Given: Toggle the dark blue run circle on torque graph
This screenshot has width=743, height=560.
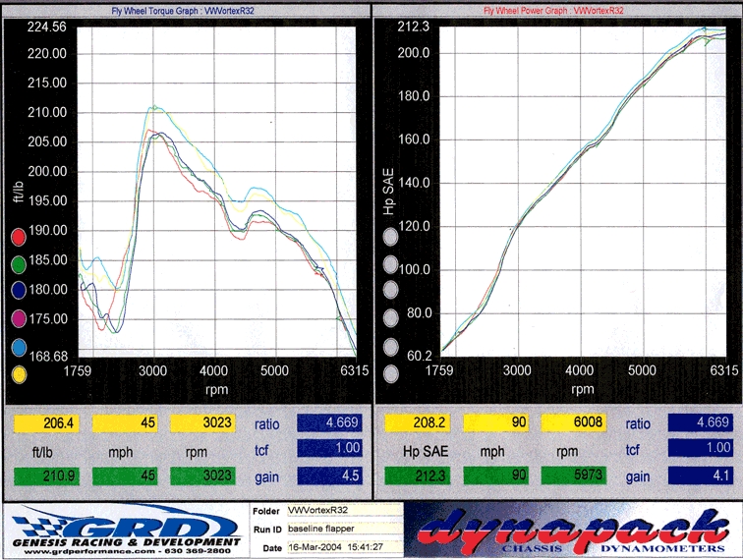Looking at the screenshot, I should coord(18,291).
